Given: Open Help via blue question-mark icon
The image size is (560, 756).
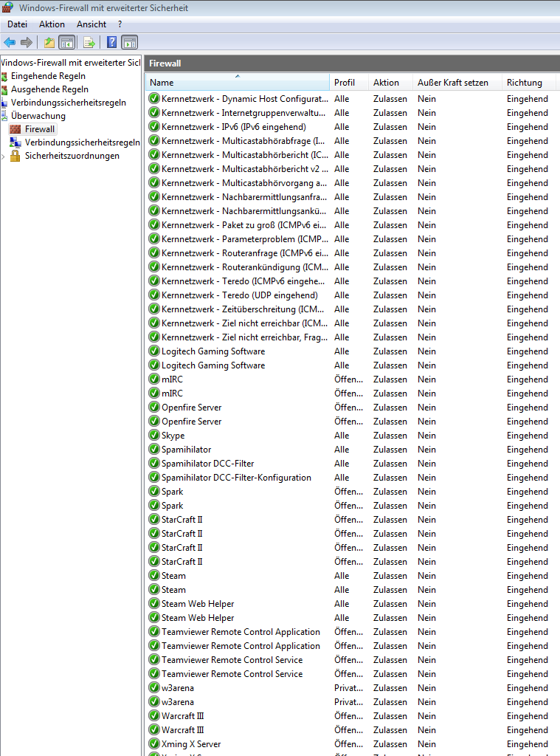Looking at the screenshot, I should (x=112, y=42).
